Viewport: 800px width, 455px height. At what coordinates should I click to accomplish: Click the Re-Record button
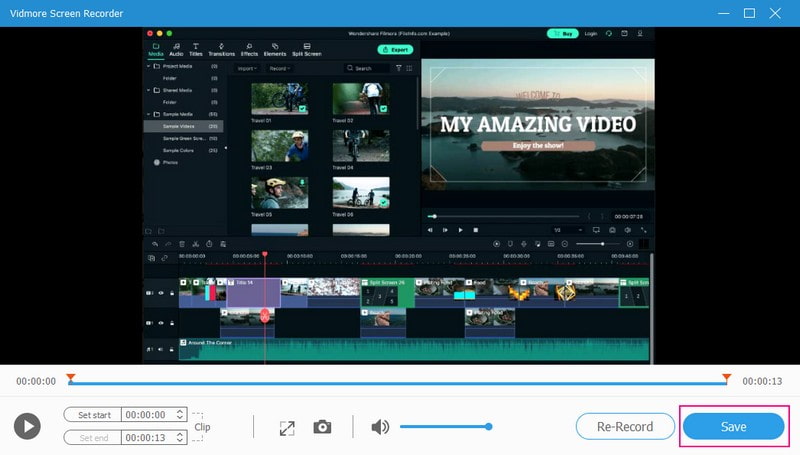[625, 426]
